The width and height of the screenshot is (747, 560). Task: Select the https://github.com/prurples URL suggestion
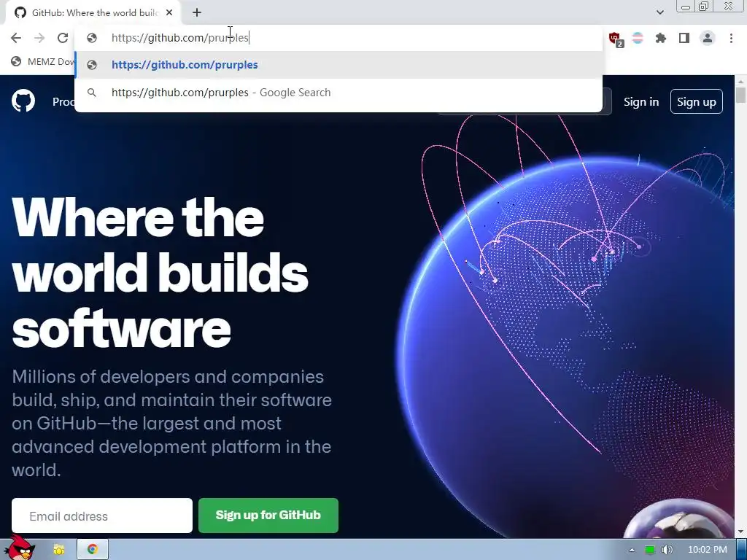click(x=338, y=65)
